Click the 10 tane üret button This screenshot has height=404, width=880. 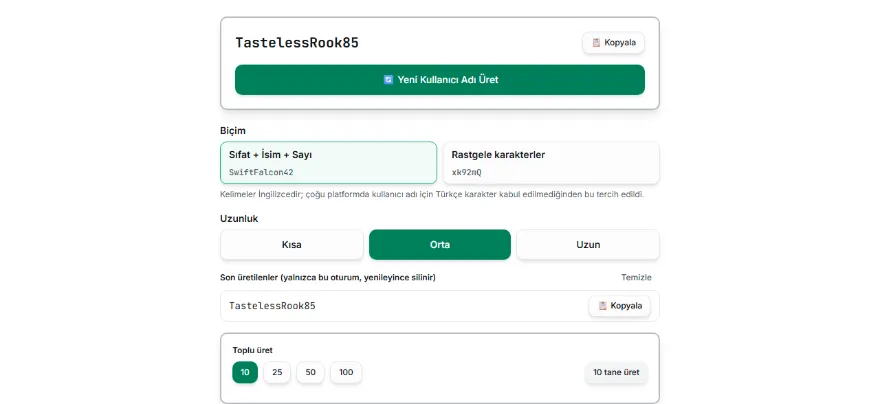[616, 372]
